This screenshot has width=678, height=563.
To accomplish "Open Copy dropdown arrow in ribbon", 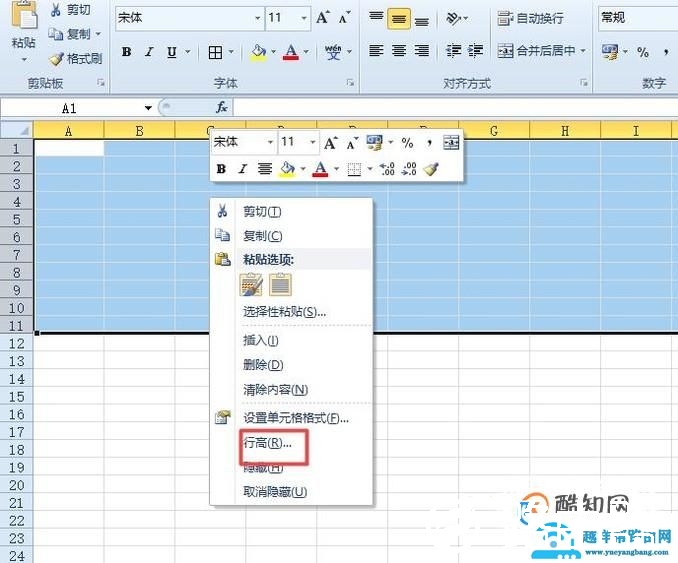I will (98, 34).
